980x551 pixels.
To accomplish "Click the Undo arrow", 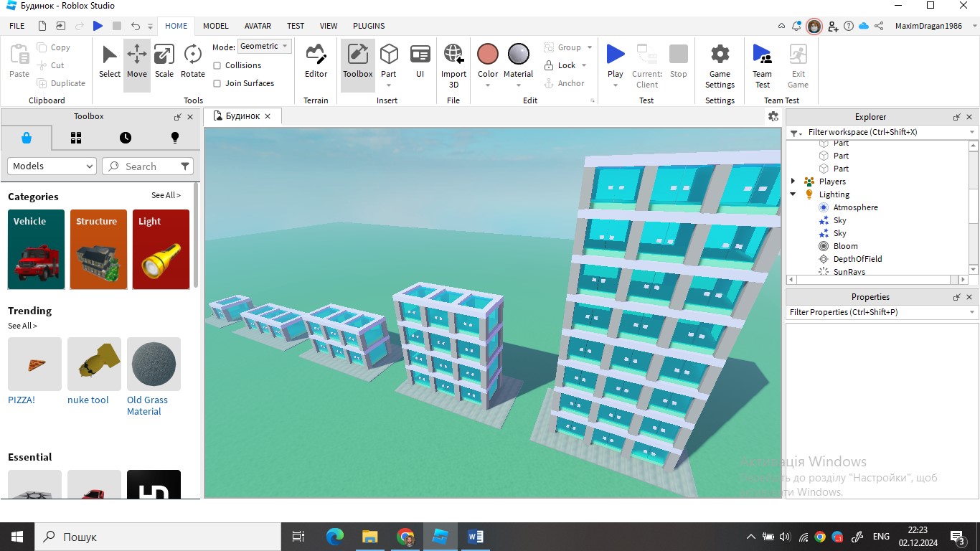I will click(x=136, y=26).
